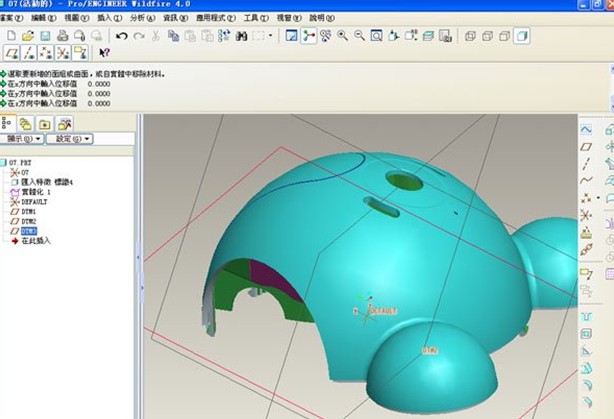
Task: Select coordinate system 07 in tree
Action: pyautogui.click(x=20, y=172)
